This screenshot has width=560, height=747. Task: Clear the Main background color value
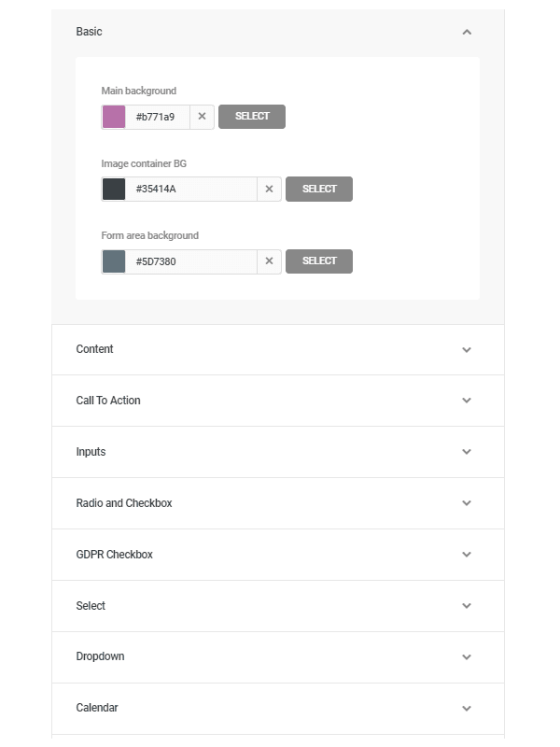202,117
